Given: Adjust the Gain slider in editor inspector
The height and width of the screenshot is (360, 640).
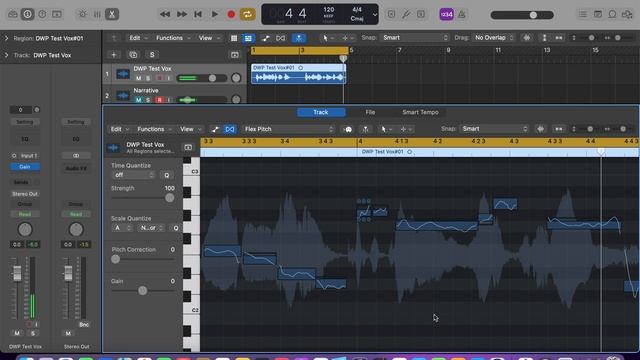Looking at the screenshot, I should [143, 291].
